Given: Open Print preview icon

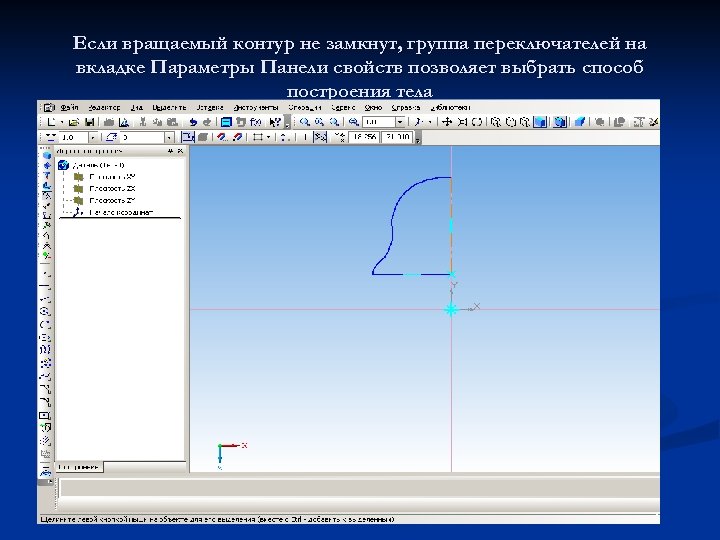Looking at the screenshot, I should pos(124,122).
